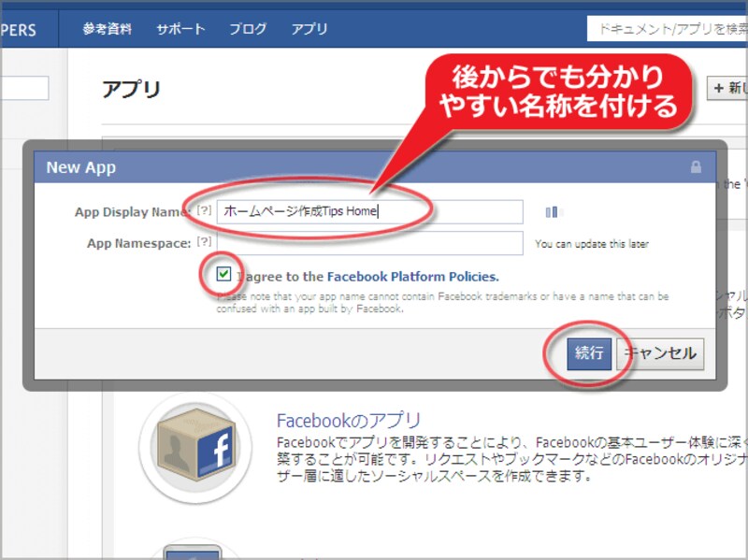The width and height of the screenshot is (748, 560).
Task: Click the lock icon in dialog header
Action: click(696, 167)
